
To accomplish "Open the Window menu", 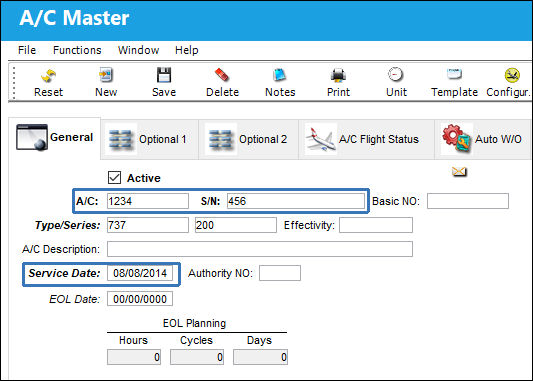I will pyautogui.click(x=138, y=50).
